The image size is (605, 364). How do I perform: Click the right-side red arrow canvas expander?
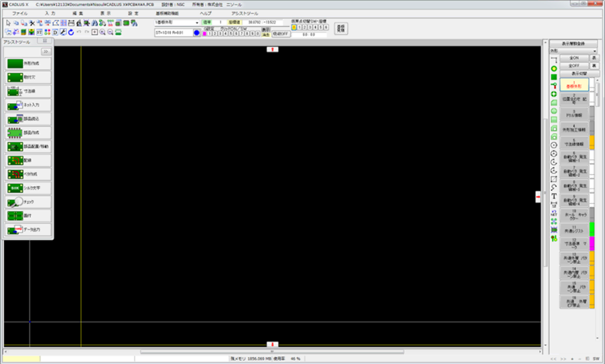[x=538, y=197]
